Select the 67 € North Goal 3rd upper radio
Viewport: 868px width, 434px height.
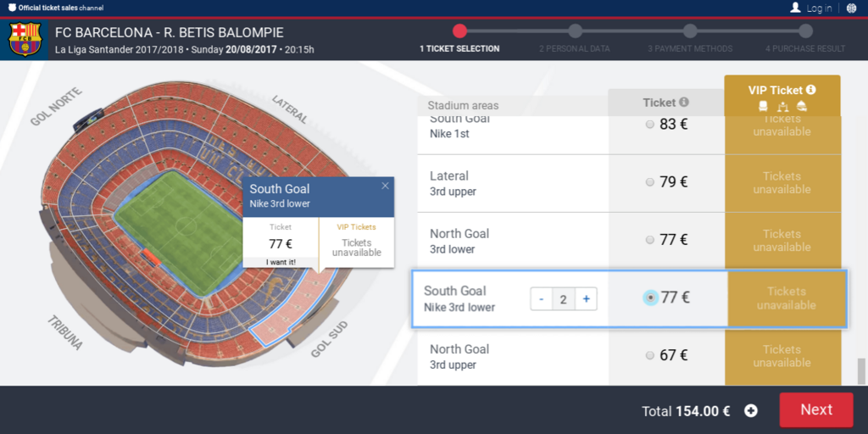[x=650, y=355]
